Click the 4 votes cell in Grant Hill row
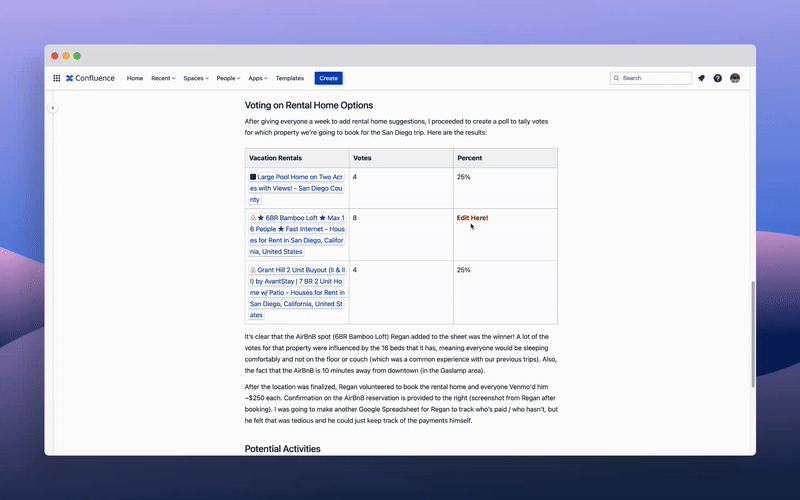Screen dimensions: 800x500 point(401,292)
